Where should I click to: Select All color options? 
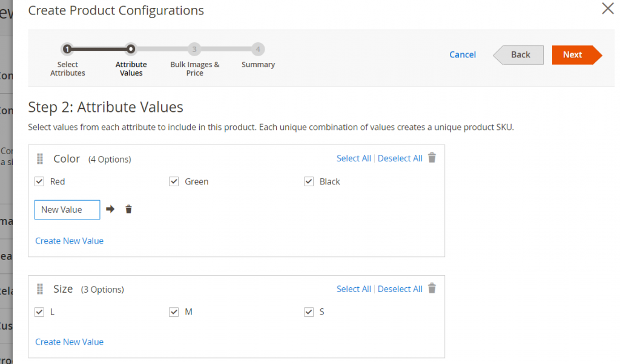[354, 158]
